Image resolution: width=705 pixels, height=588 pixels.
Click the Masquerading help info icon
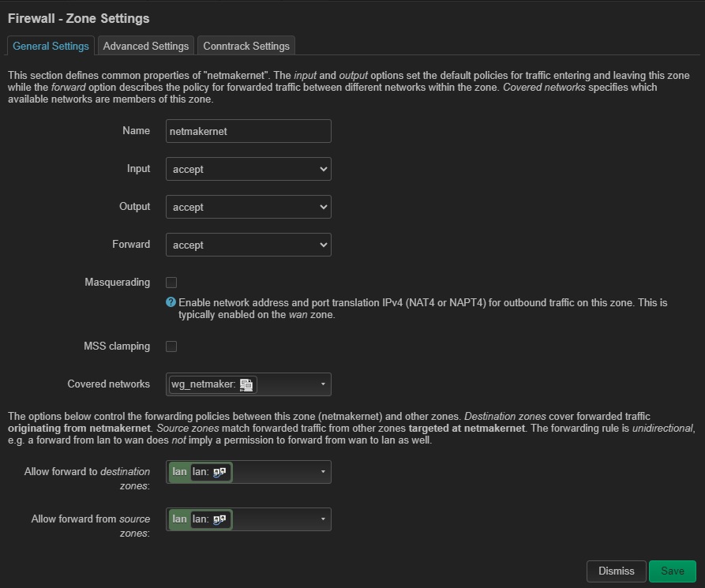[x=171, y=302]
